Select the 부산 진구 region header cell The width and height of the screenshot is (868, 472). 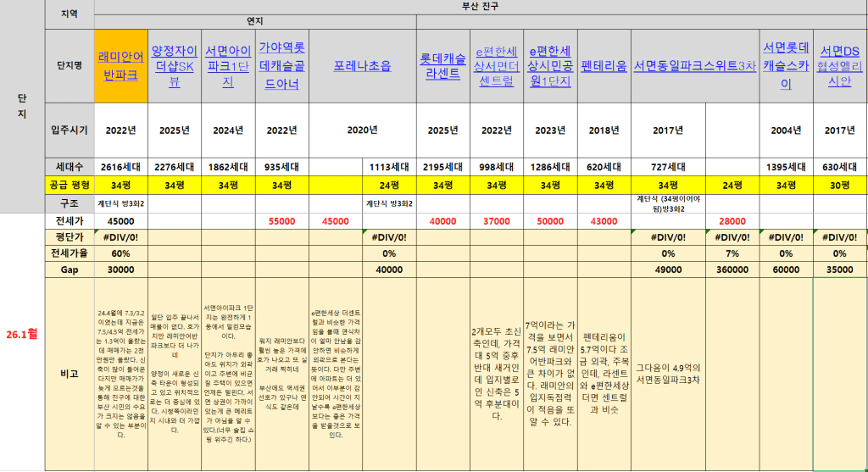click(x=481, y=7)
